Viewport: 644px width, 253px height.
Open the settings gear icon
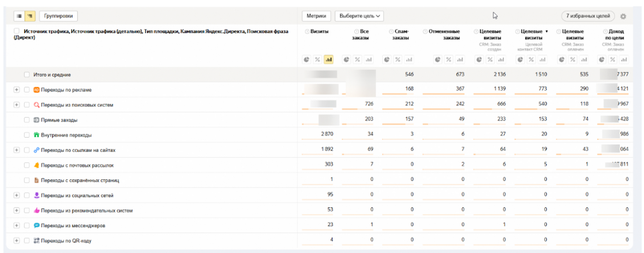click(x=623, y=16)
